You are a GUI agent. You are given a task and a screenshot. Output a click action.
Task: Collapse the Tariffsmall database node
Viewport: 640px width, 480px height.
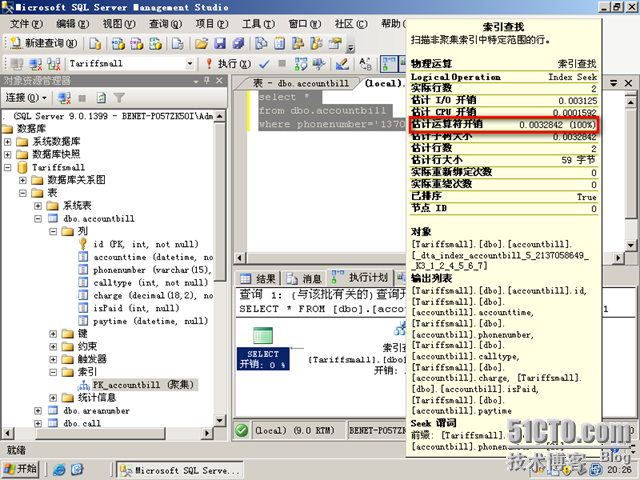tap(8, 168)
